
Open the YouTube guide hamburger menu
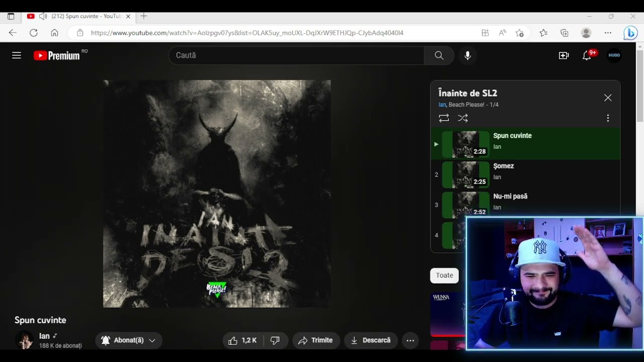tap(17, 55)
